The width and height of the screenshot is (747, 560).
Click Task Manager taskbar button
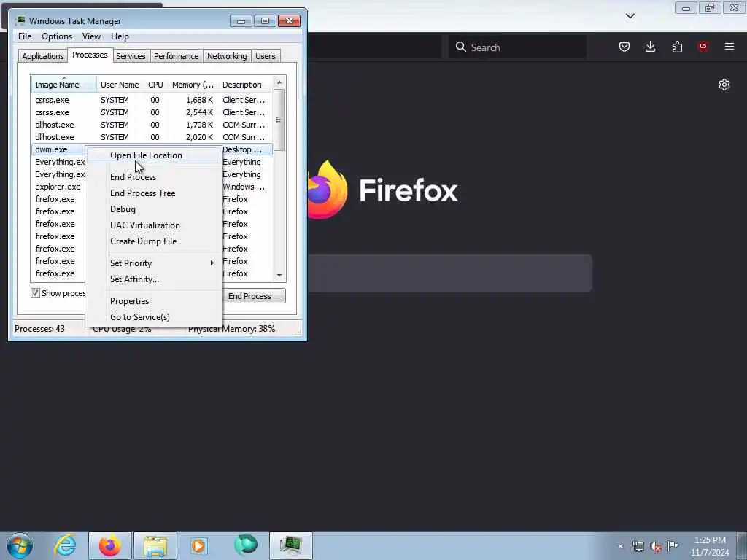click(x=290, y=545)
